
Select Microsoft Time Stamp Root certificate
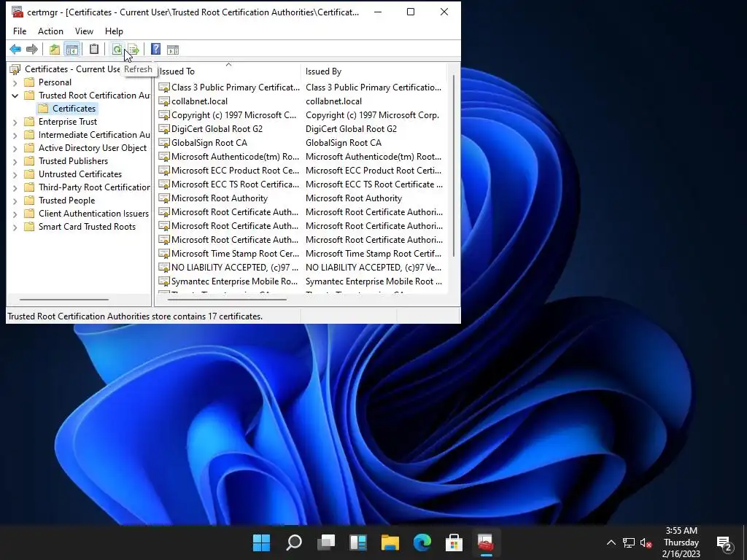(236, 254)
